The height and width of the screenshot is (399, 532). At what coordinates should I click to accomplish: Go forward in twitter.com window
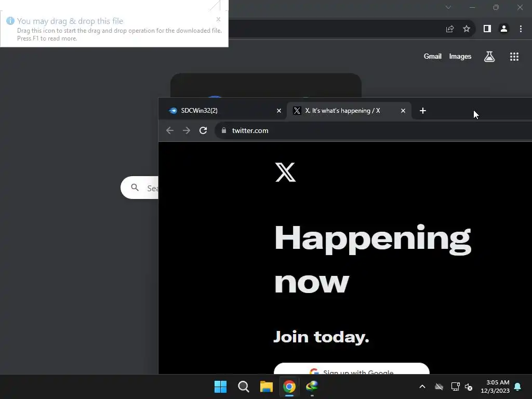[x=187, y=130]
